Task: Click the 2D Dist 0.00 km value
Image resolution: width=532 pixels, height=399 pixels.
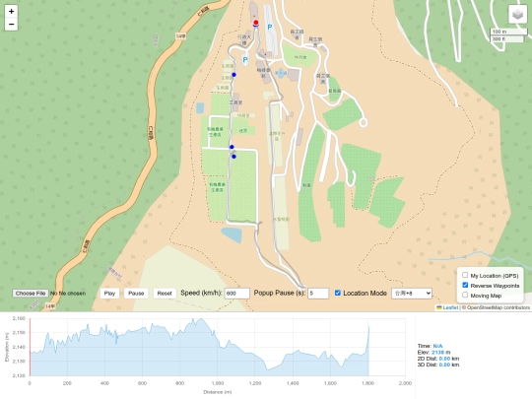Action: (x=444, y=359)
